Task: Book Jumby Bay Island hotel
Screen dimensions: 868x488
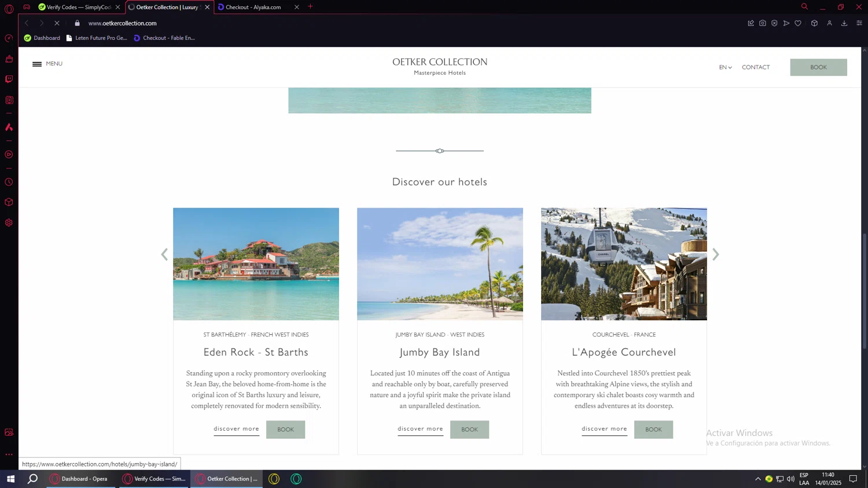Action: [469, 430]
